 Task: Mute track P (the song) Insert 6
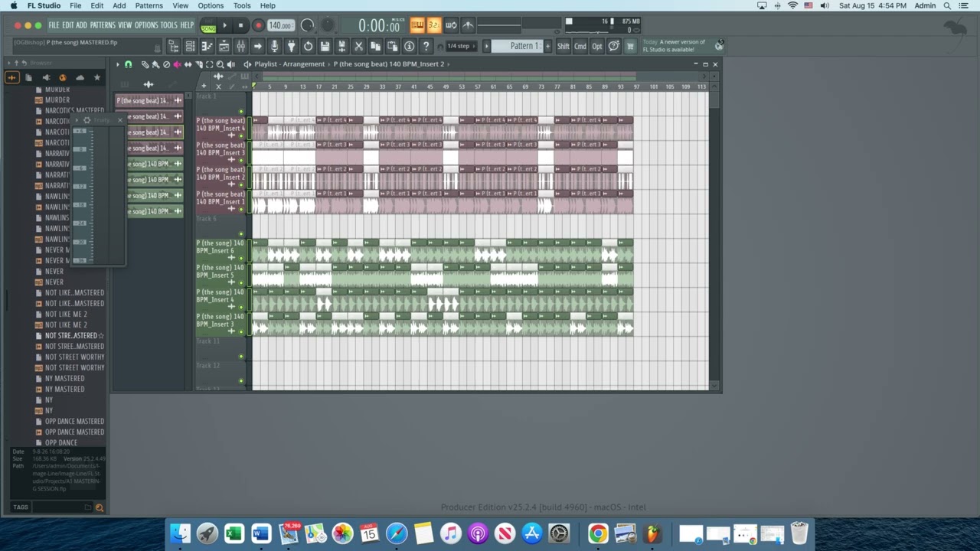tap(242, 259)
